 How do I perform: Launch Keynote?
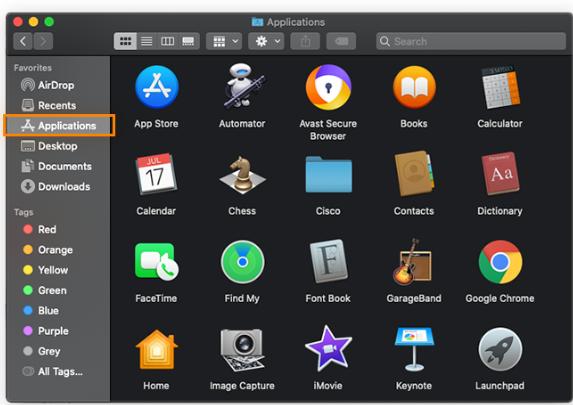pos(414,349)
